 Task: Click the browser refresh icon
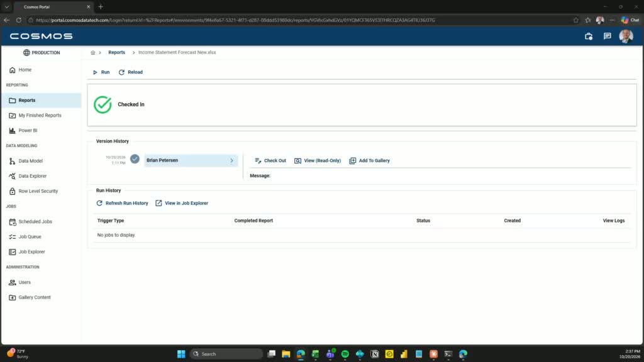(18, 20)
